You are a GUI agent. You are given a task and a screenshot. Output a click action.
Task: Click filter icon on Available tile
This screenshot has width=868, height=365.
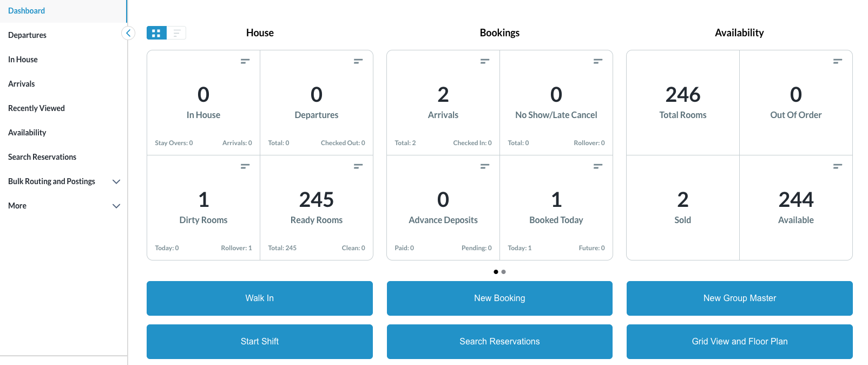838,166
